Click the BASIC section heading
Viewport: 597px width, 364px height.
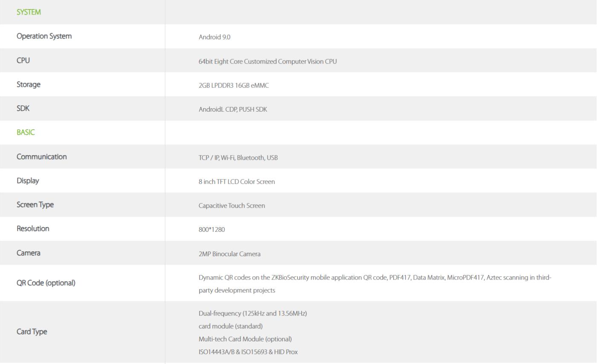tap(26, 133)
